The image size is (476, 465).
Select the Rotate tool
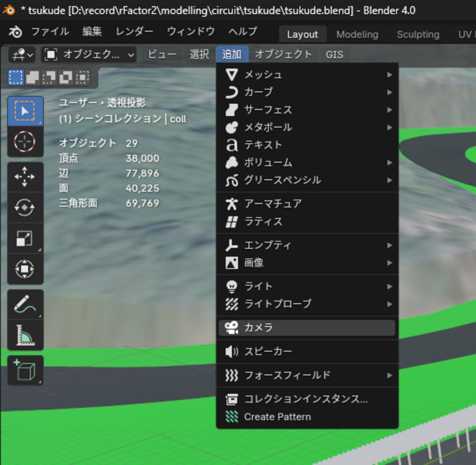[25, 208]
